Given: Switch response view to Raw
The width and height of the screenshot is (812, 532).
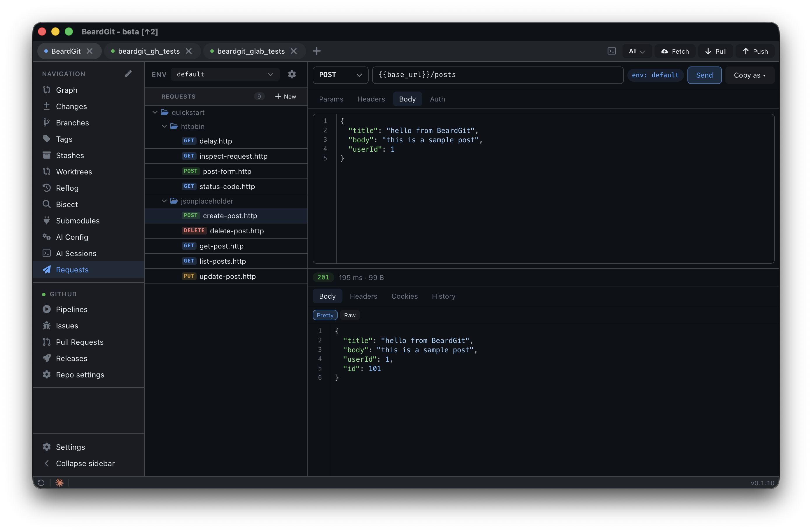Looking at the screenshot, I should pyautogui.click(x=350, y=315).
